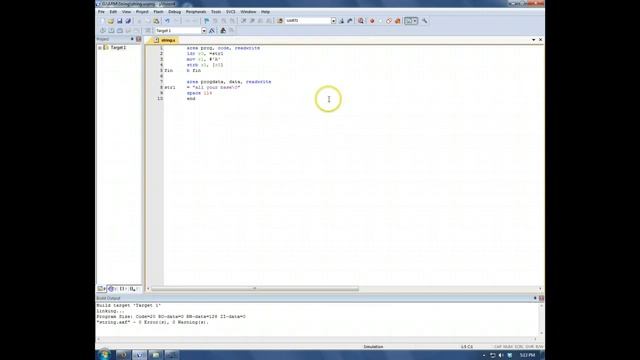Click the Disable All Breakpoints icon
Viewport: 640px width, 360px height.
389,21
